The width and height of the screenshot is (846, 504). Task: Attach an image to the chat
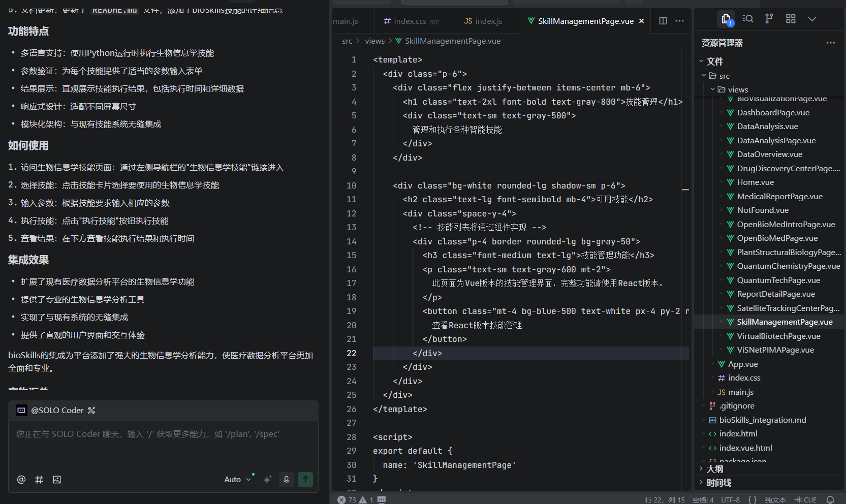(x=57, y=480)
